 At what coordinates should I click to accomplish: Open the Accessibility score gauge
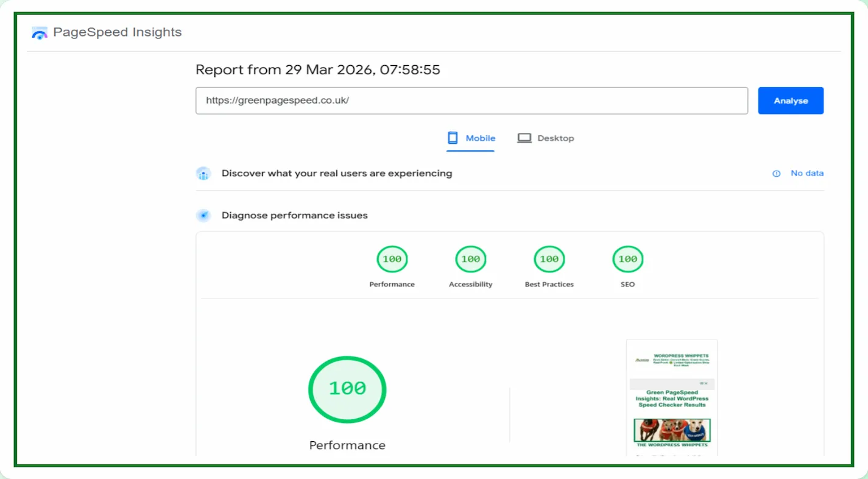click(470, 260)
